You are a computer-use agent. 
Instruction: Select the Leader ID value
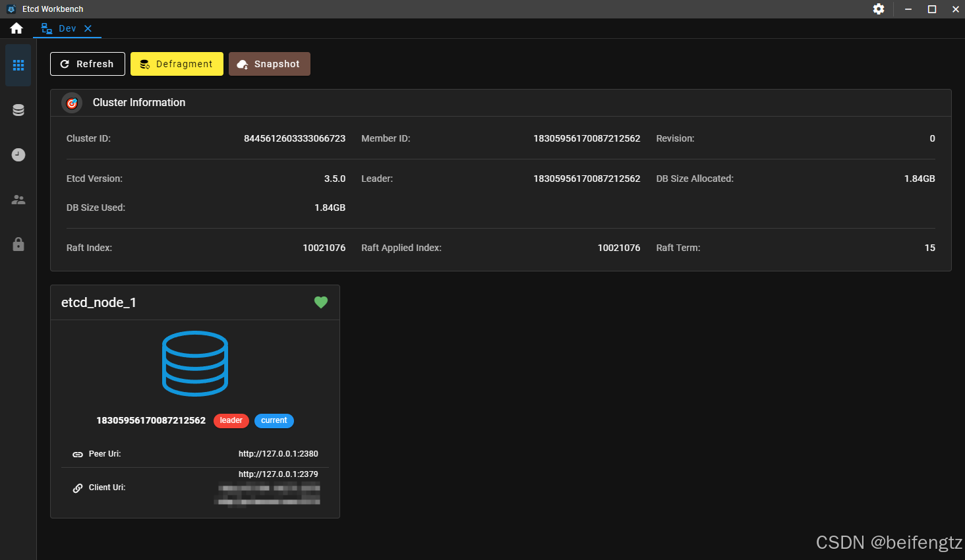pos(587,179)
